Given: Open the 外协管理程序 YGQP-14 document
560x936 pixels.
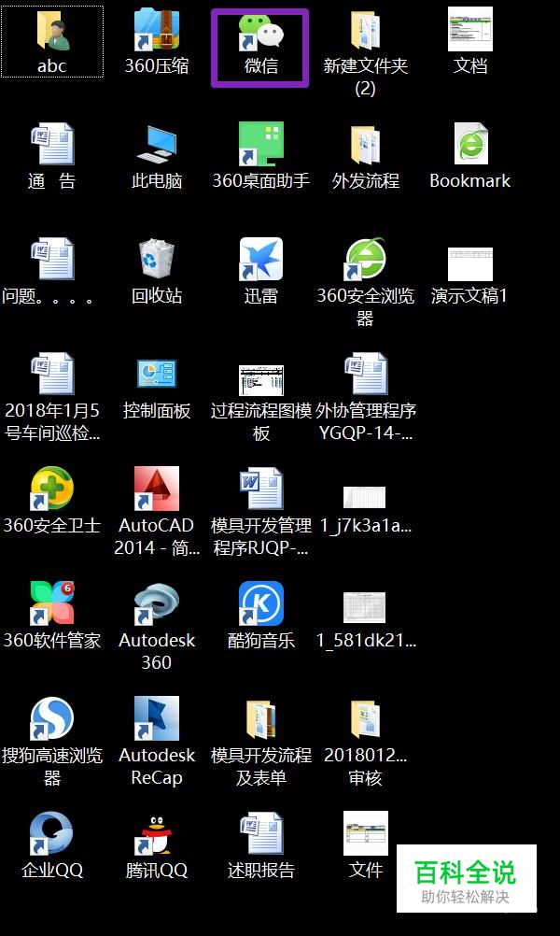Looking at the screenshot, I should pos(365,374).
